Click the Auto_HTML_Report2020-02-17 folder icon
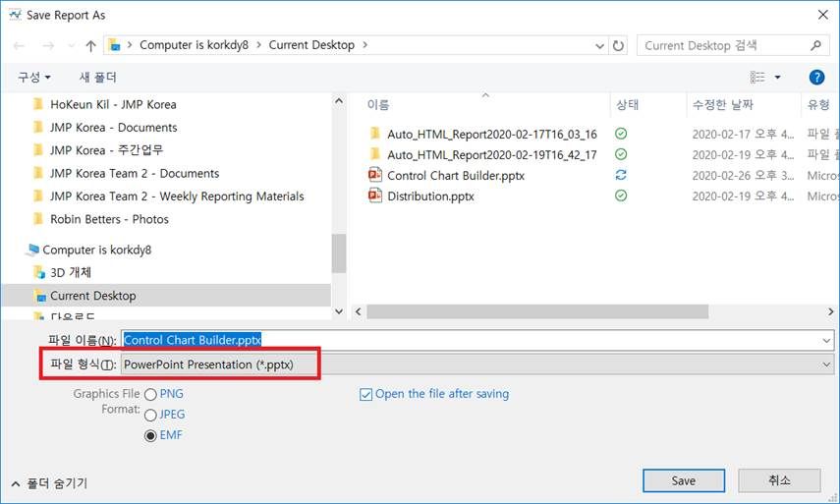 point(374,134)
